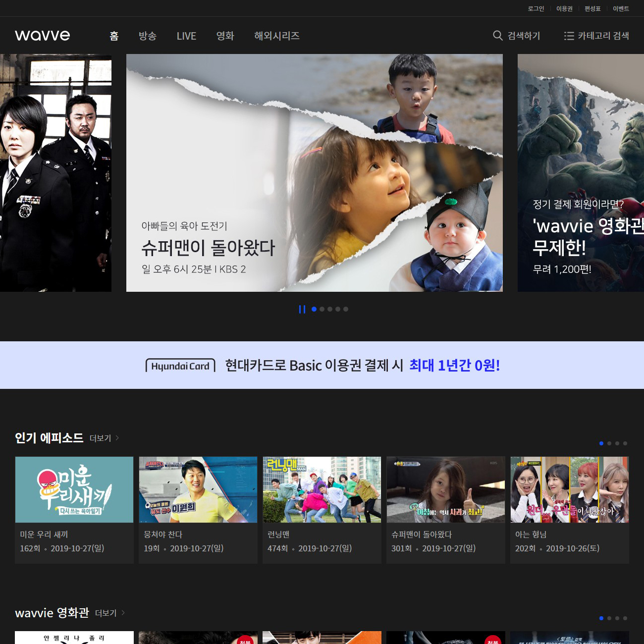Viewport: 644px width, 644px height.
Task: Open 런닝맨 episode 474 thumbnail
Action: point(322,489)
